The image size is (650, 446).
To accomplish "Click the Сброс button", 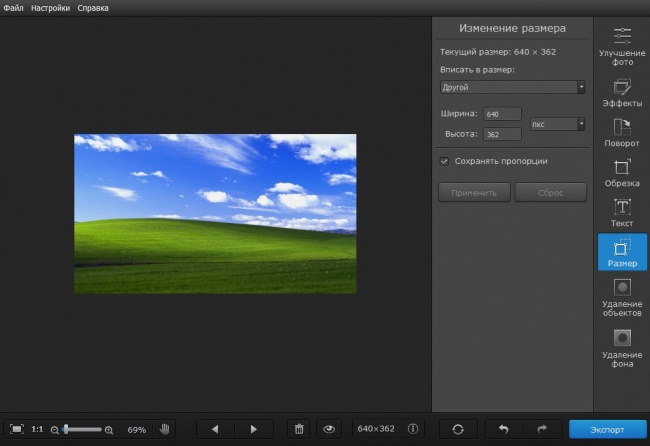I will (x=551, y=192).
